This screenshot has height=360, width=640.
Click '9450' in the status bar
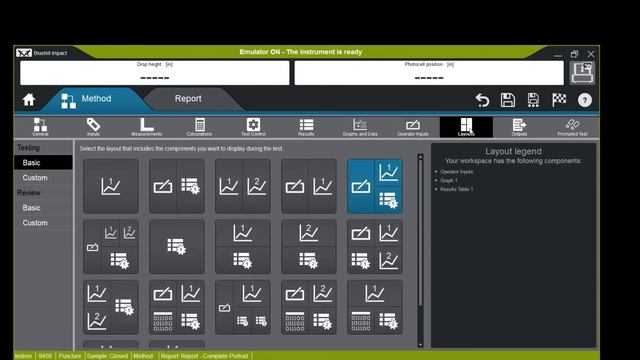coord(45,356)
